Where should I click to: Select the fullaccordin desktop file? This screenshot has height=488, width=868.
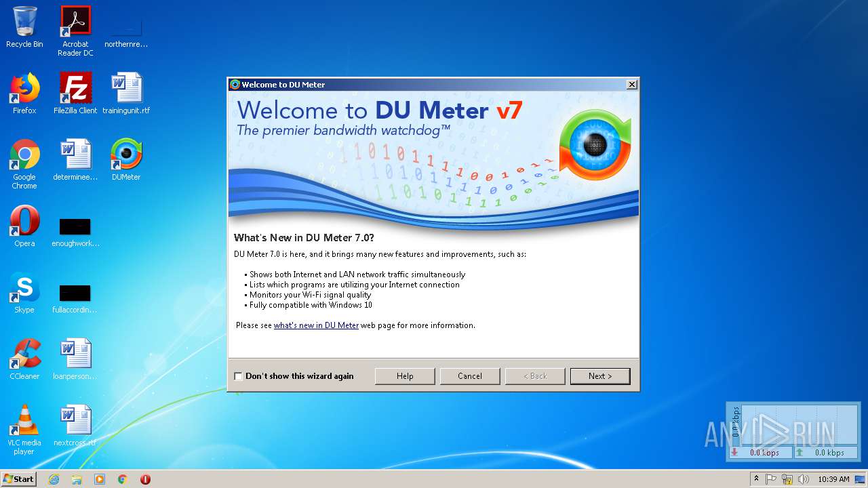[75, 297]
